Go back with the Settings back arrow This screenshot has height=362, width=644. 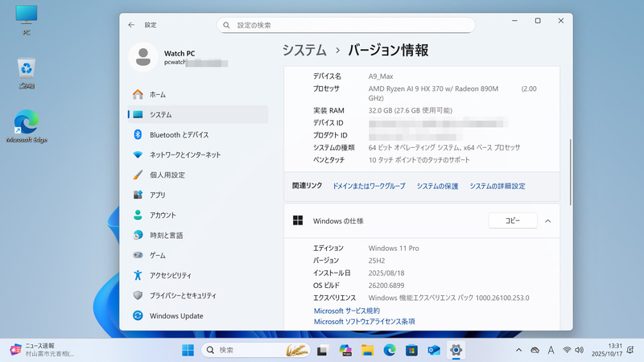click(x=131, y=25)
